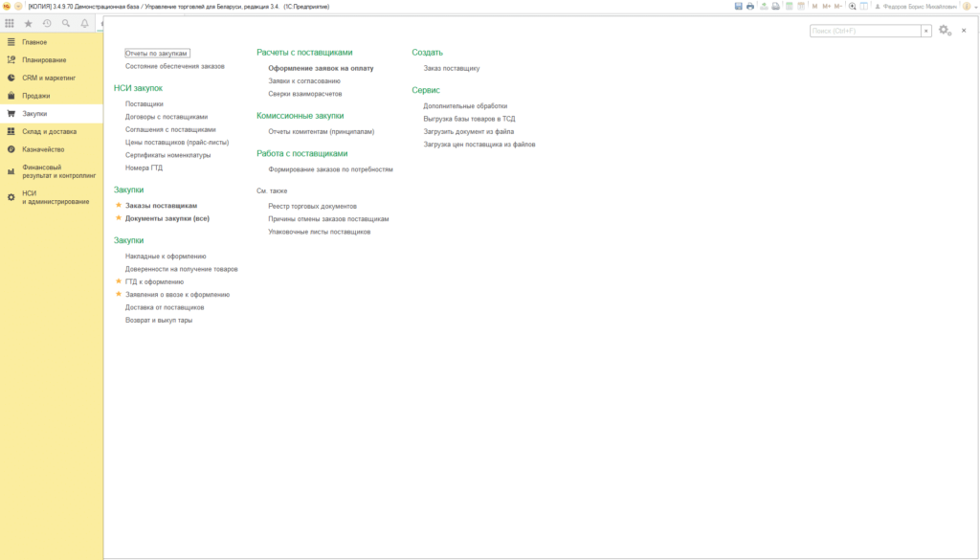980x560 pixels.
Task: Open the main menu dropdown arrow near 1C logo
Action: pos(18,7)
